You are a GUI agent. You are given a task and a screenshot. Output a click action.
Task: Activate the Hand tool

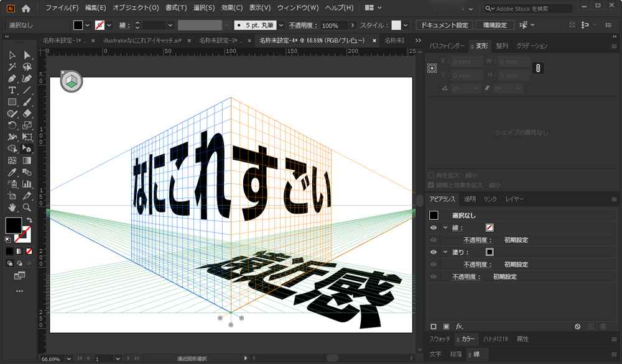pos(12,207)
